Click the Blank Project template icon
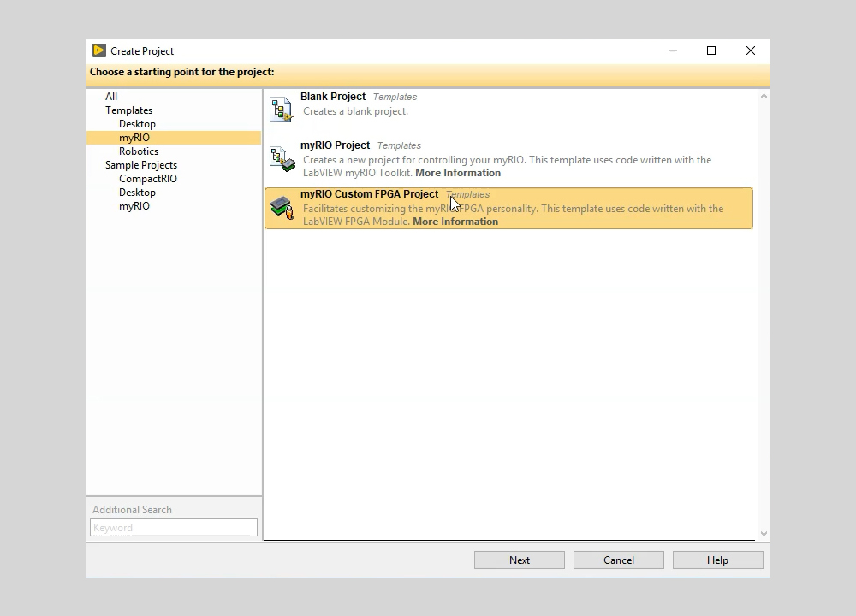 click(x=281, y=110)
